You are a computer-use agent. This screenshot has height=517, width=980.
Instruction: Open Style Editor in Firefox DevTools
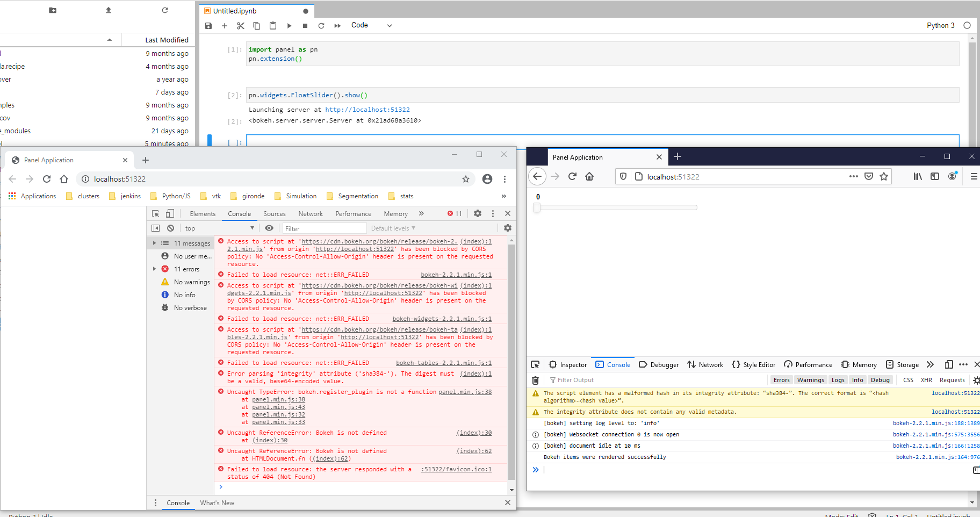tap(754, 365)
